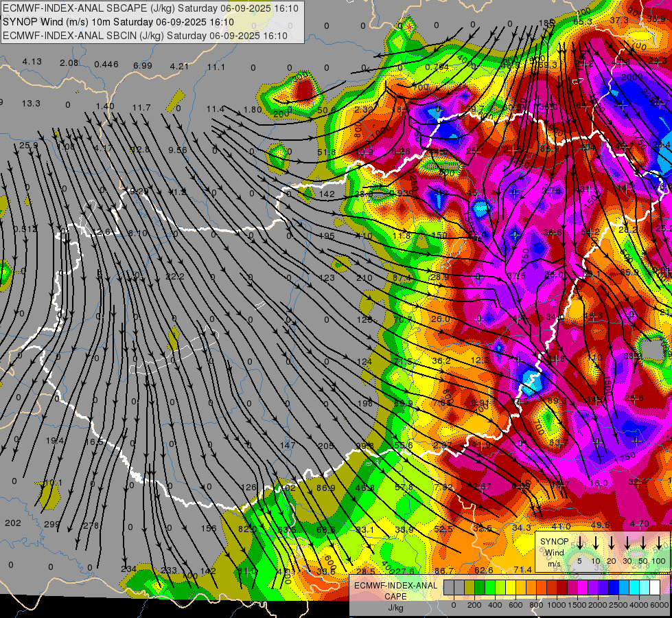Click the 10 m/s wind arrow in legend
The height and width of the screenshot is (618, 672).
[x=595, y=543]
